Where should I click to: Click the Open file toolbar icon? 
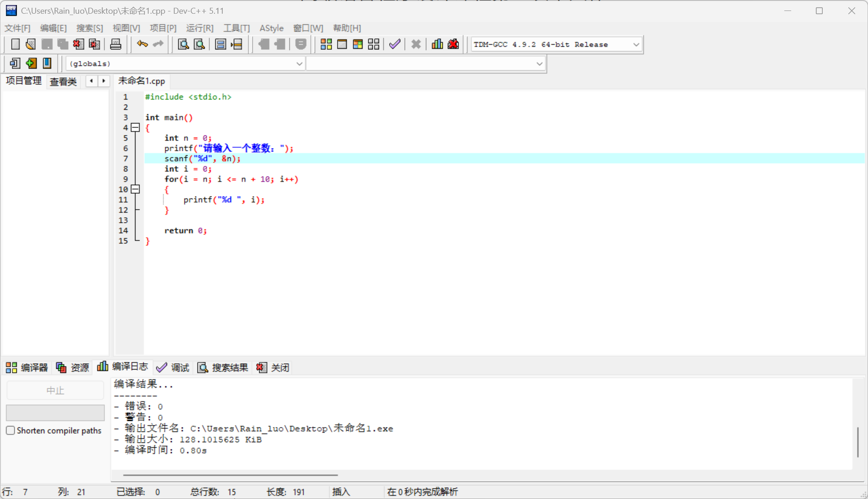coord(31,44)
